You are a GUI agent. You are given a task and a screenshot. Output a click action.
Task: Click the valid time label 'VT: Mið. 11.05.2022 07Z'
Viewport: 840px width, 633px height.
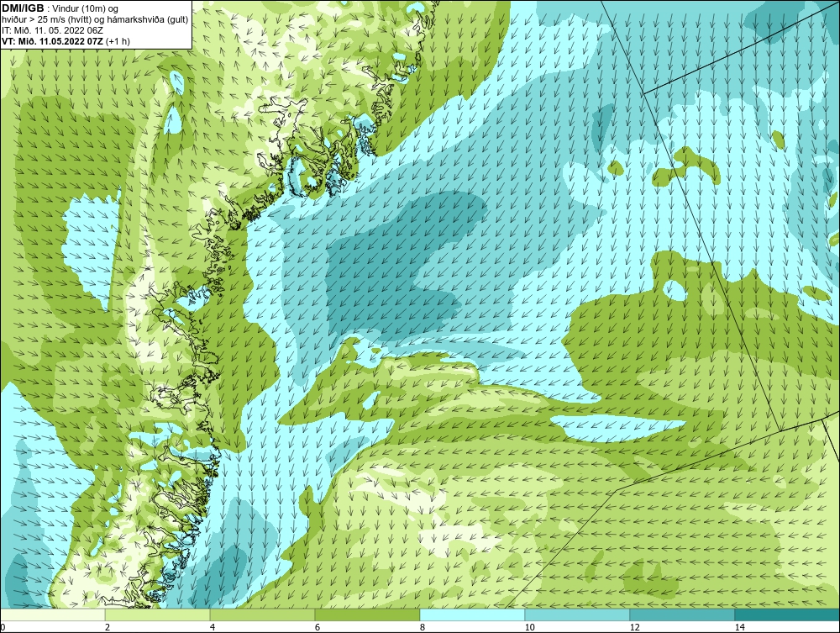52,41
